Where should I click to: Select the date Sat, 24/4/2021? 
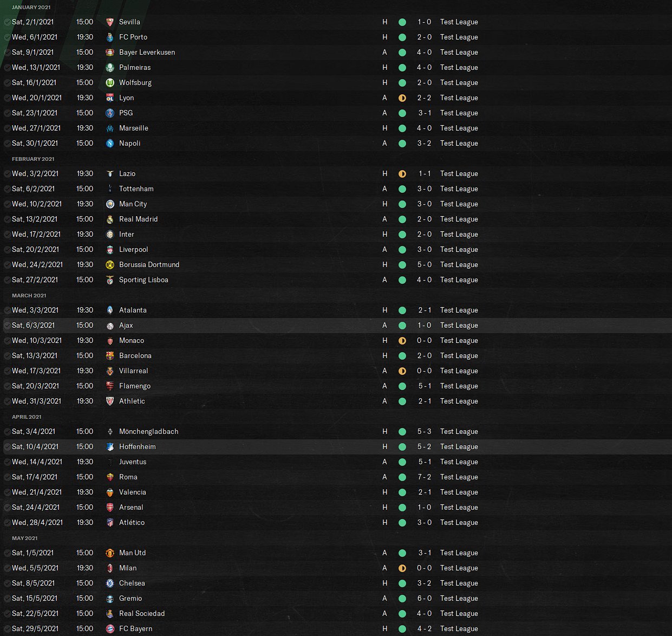[x=35, y=508]
